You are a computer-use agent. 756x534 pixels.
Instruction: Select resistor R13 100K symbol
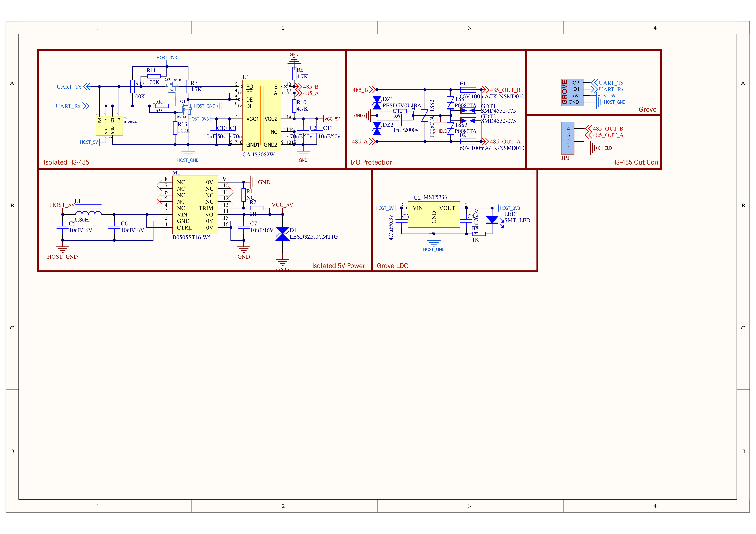pos(175,128)
